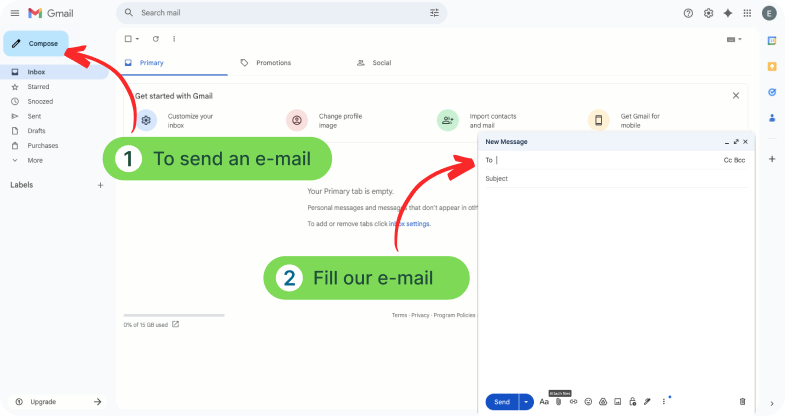Screen dimensions: 785x416
Task: Click the Upgrade button
Action: point(58,401)
